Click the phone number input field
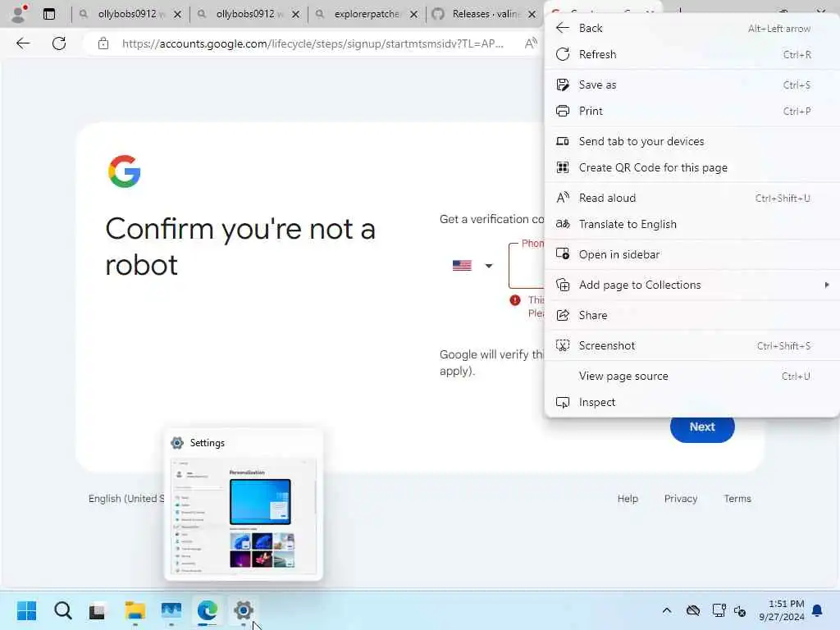The height and width of the screenshot is (630, 840). 527,266
